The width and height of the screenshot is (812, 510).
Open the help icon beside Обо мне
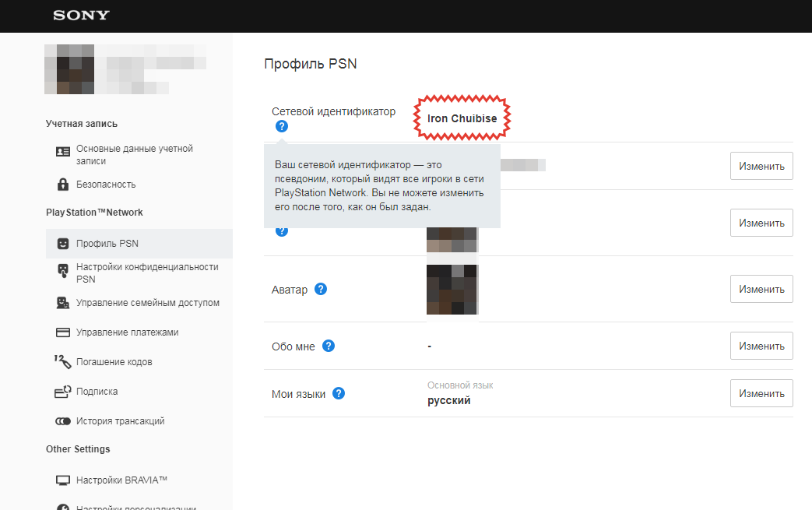[x=329, y=346]
